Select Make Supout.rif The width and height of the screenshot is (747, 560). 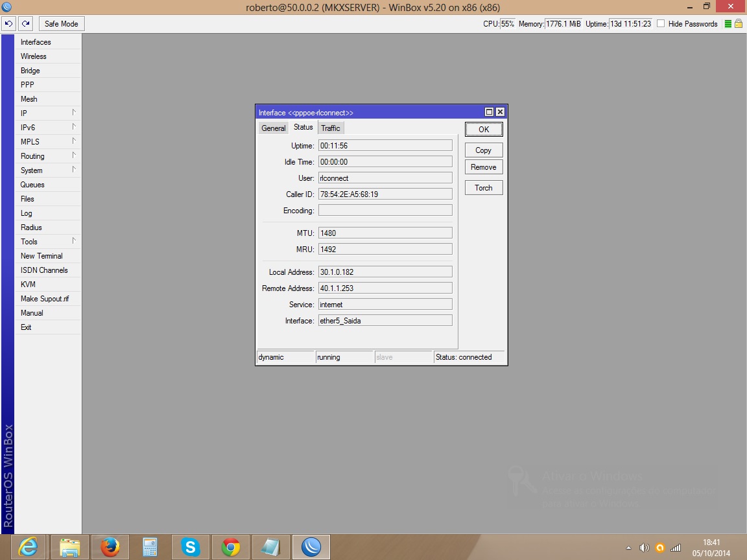click(x=47, y=299)
